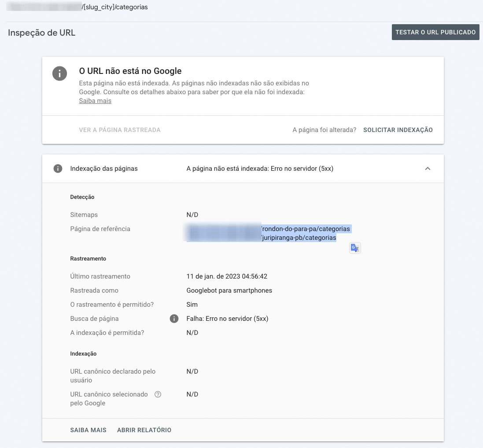Image resolution: width=483 pixels, height=448 pixels.
Task: Click the help icon next to "URL canônico selecionado pelo Google"
Action: 158,394
